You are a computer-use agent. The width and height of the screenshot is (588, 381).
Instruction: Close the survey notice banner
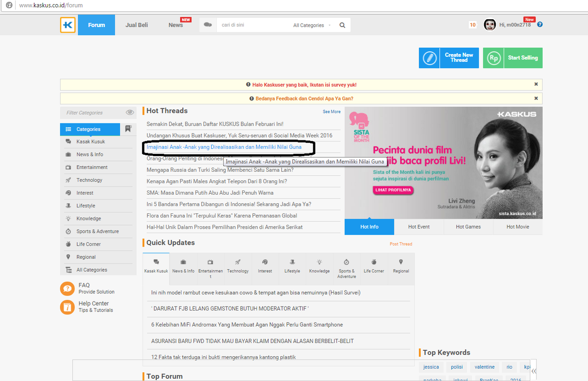coord(536,84)
